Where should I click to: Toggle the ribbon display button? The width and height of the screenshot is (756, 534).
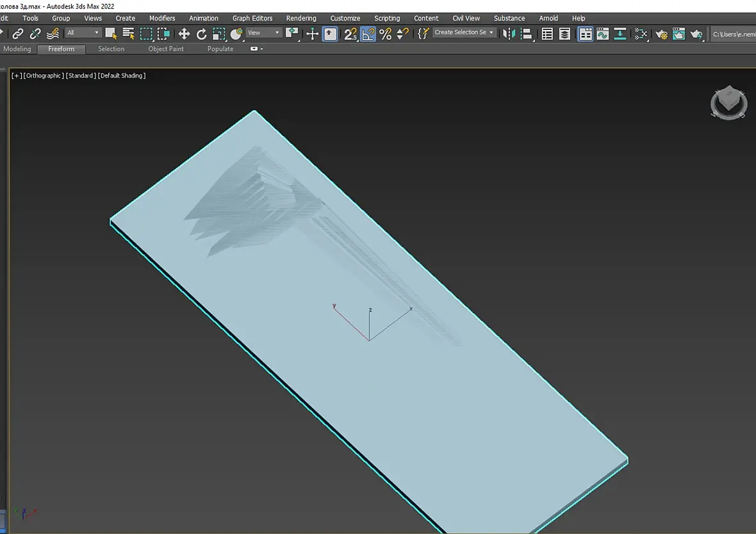point(586,34)
